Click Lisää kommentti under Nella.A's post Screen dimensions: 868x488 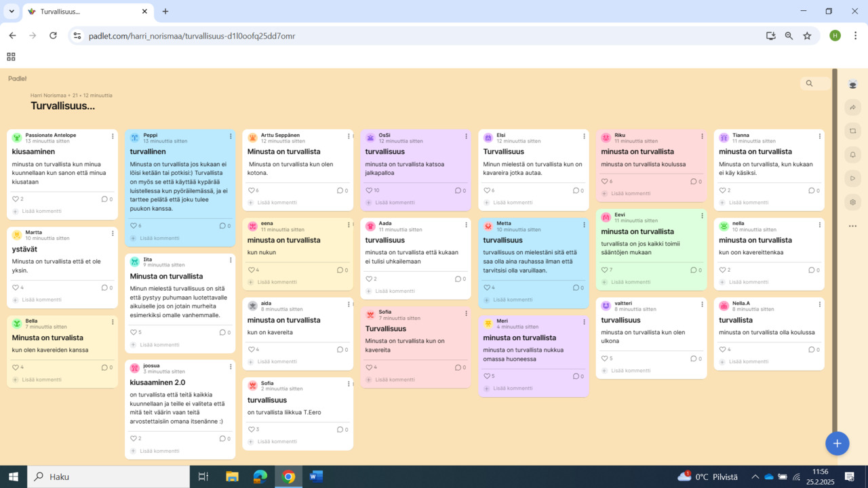coord(745,361)
